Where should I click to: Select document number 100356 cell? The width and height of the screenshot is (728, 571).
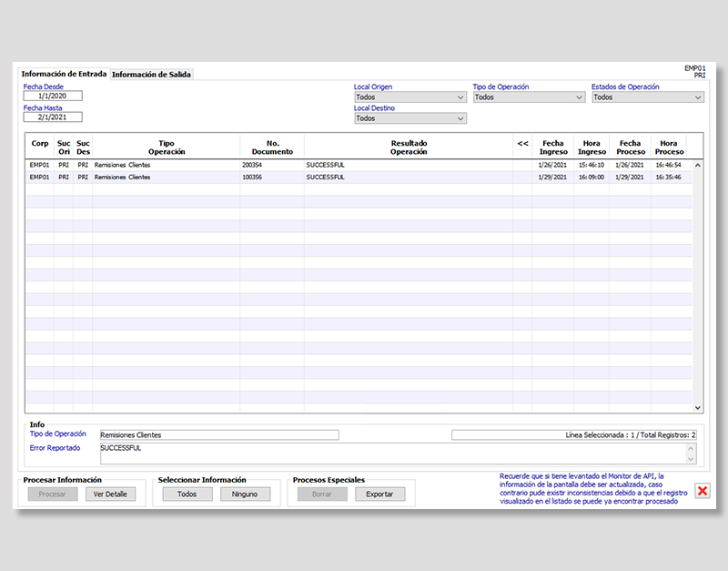pyautogui.click(x=272, y=177)
